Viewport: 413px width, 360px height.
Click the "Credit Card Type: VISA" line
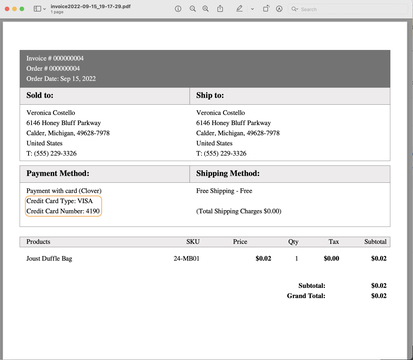coord(59,201)
